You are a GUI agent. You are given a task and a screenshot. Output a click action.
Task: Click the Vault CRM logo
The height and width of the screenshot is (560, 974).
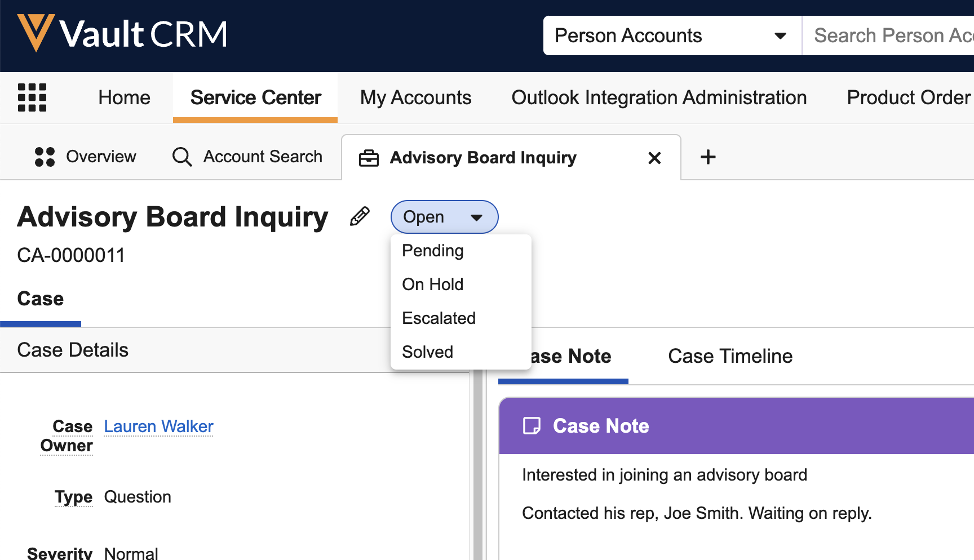pos(122,34)
